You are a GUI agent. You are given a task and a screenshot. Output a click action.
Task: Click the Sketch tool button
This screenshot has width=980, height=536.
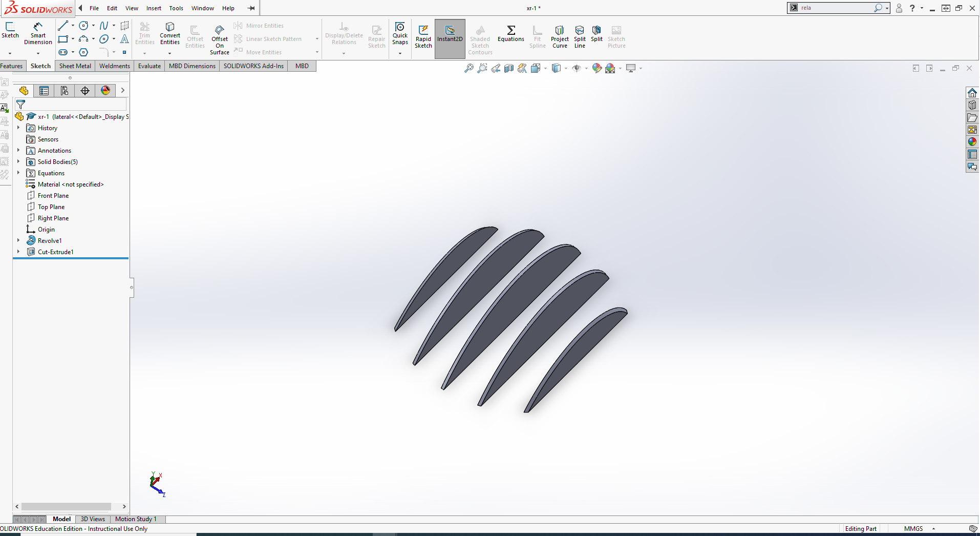(x=10, y=30)
